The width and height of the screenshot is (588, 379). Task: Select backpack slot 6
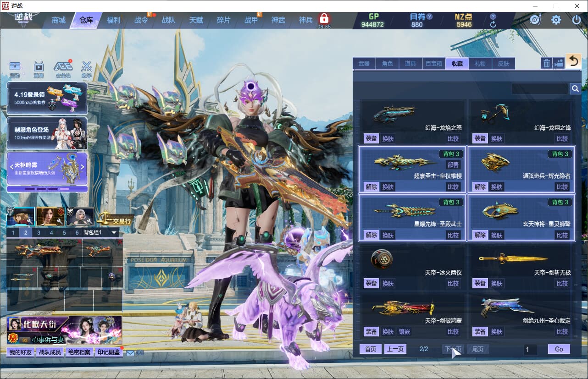coord(77,233)
